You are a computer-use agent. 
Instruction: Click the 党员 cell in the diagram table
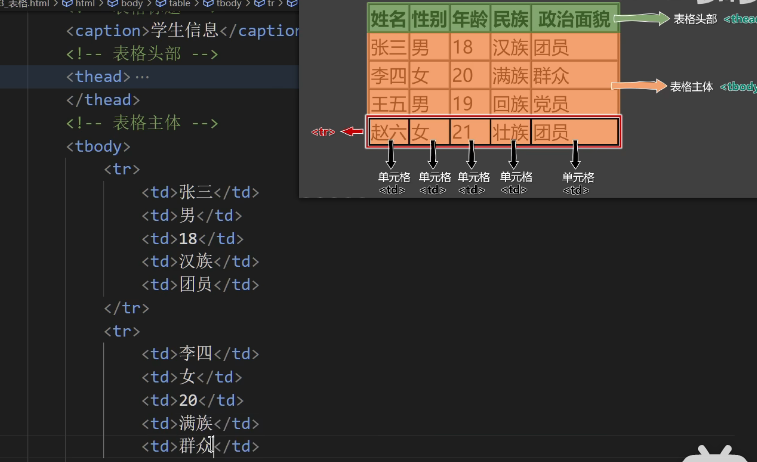575,102
